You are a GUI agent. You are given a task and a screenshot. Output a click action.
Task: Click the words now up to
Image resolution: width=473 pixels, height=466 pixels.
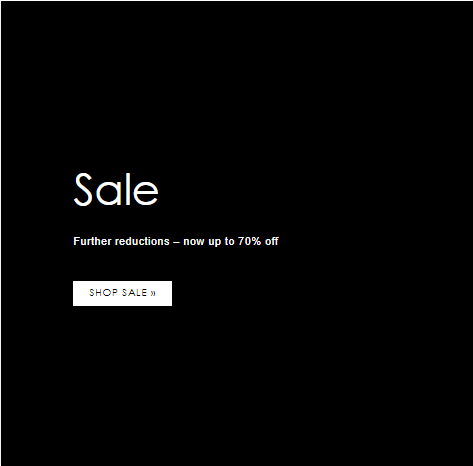209,241
